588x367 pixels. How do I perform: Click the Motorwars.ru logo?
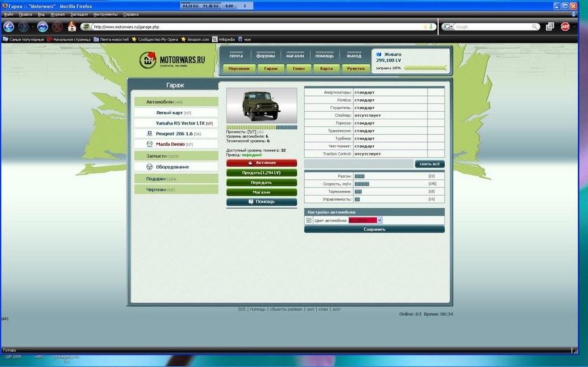tap(173, 61)
